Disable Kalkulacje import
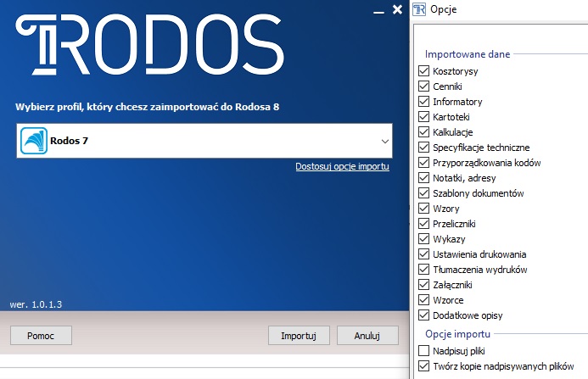The height and width of the screenshot is (379, 588). click(423, 132)
